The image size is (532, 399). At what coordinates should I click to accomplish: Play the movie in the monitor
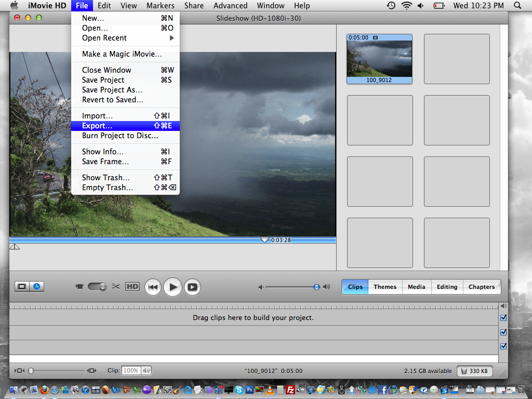pyautogui.click(x=172, y=287)
